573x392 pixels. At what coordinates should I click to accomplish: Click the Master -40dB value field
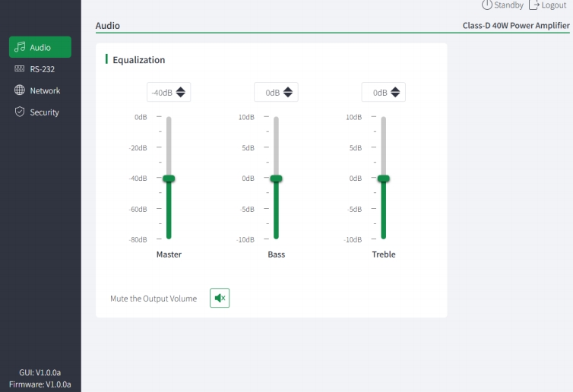point(169,92)
